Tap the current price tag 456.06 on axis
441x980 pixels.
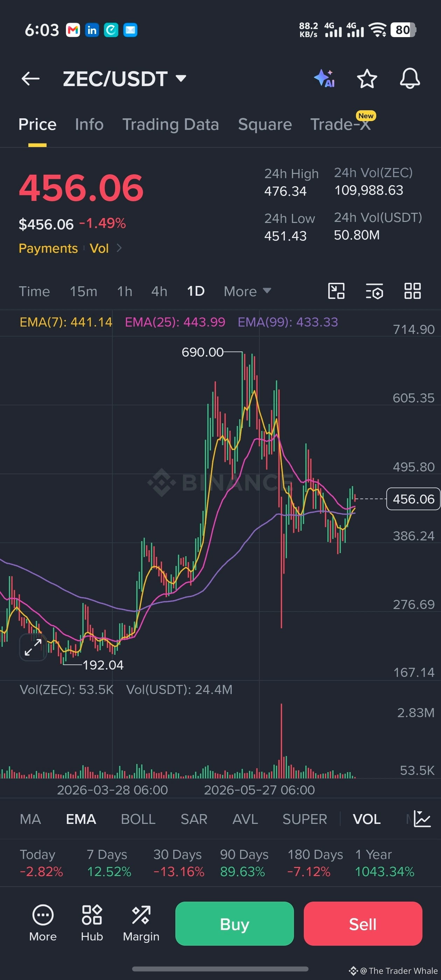tap(413, 499)
